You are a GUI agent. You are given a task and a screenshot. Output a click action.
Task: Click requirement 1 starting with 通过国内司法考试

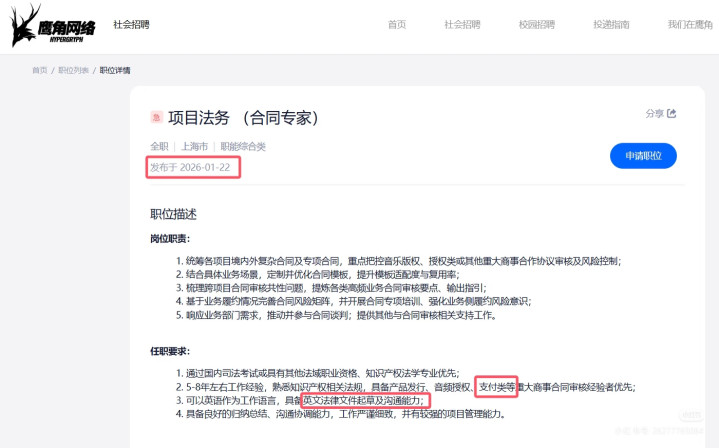coord(317,373)
